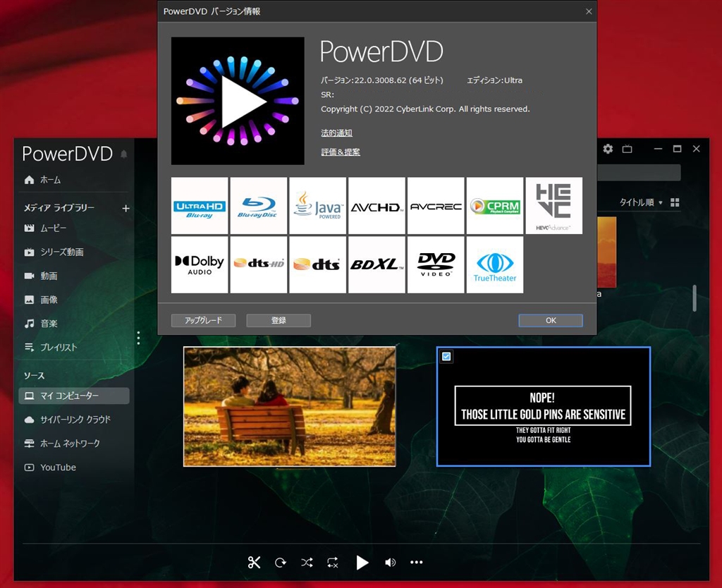Uncheck the checkbox on the selected video thumbnail
722x588 pixels.
[445, 357]
